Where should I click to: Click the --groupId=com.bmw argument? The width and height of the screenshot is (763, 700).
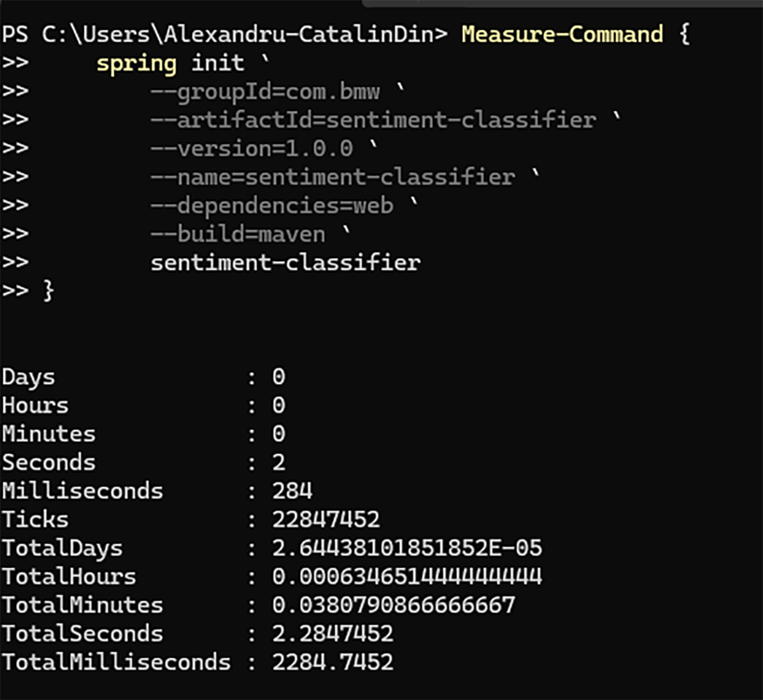pyautogui.click(x=265, y=92)
